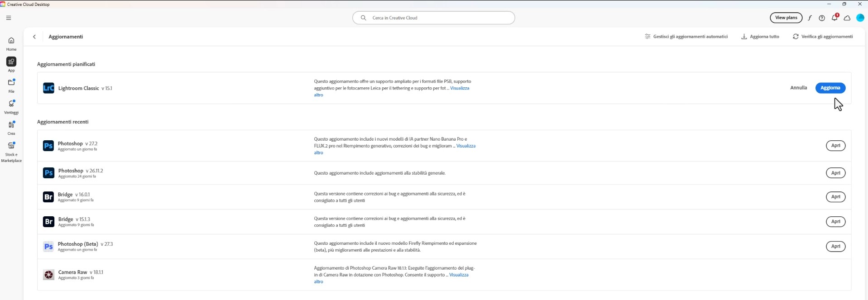The width and height of the screenshot is (868, 300).
Task: Open the File section in sidebar
Action: point(11,85)
